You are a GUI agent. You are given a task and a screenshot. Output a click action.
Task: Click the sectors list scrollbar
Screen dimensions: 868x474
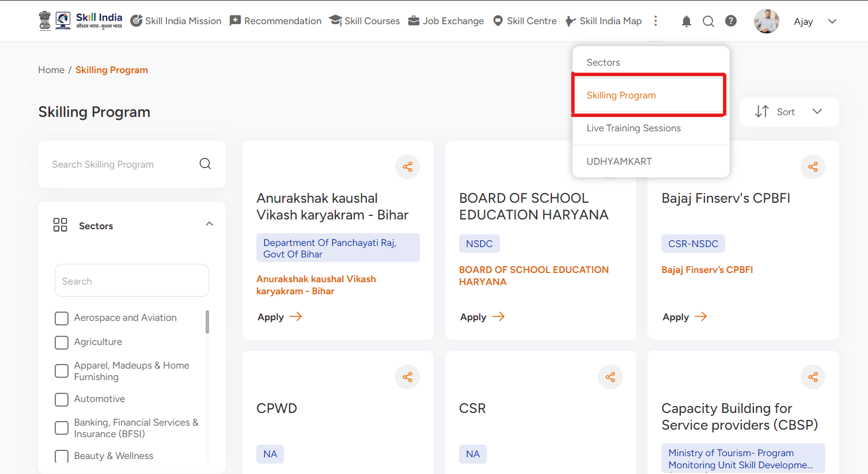[x=207, y=321]
